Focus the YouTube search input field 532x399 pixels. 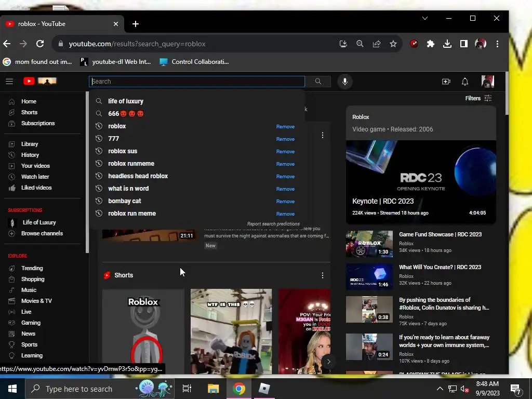tap(197, 82)
